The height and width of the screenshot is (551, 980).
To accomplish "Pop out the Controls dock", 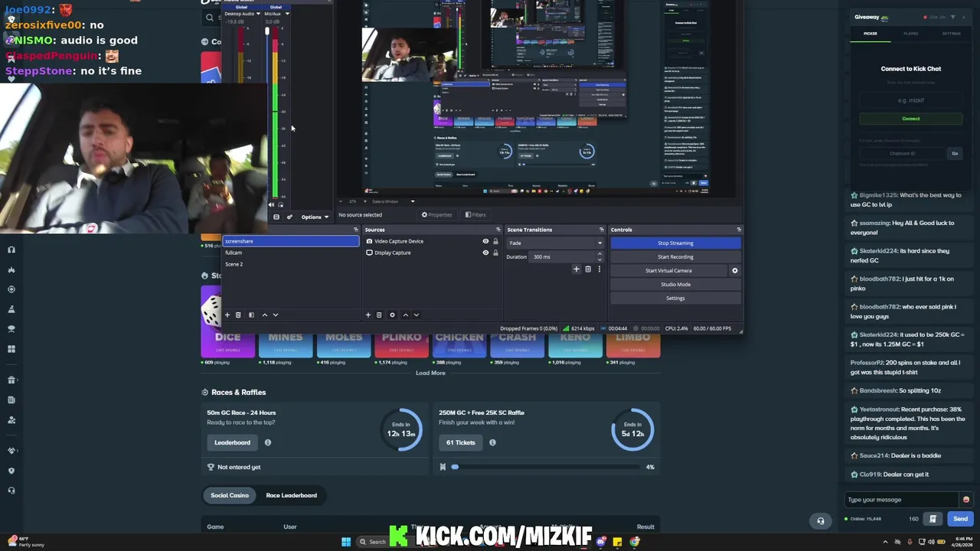I will pyautogui.click(x=739, y=230).
